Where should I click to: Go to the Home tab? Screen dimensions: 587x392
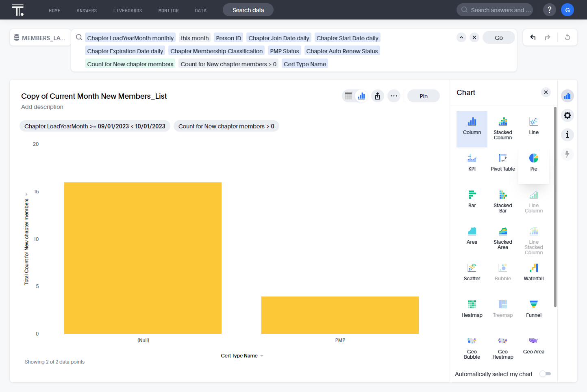coord(54,11)
